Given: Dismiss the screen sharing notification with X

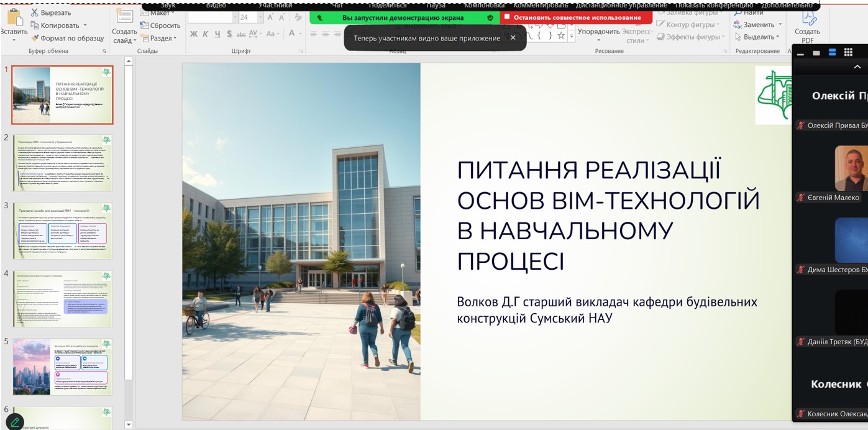Looking at the screenshot, I should coord(513,38).
